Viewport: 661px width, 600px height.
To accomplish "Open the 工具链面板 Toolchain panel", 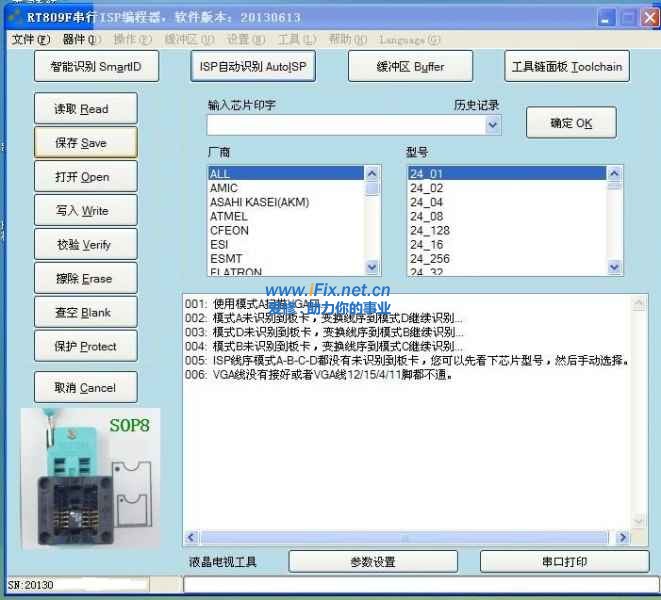I will [567, 66].
